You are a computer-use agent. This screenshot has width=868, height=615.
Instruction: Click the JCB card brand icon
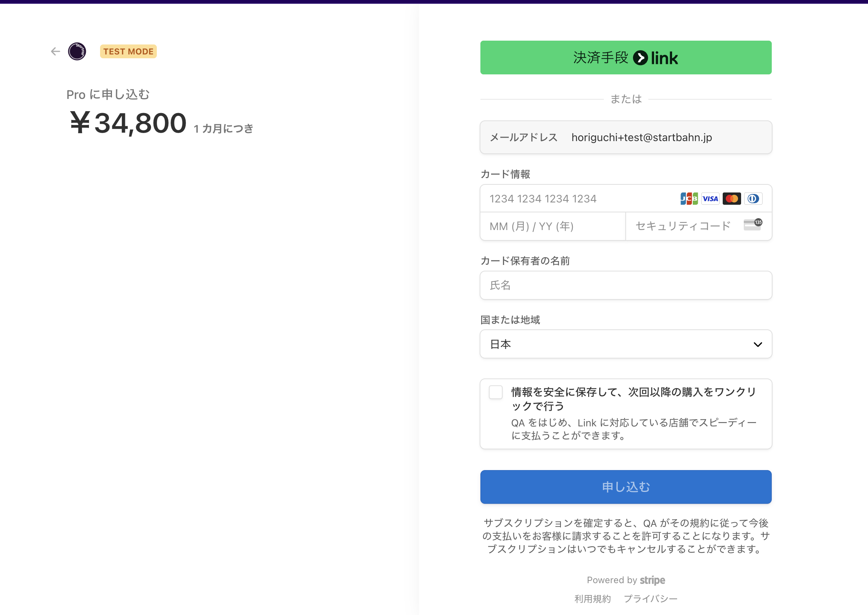[x=689, y=199]
